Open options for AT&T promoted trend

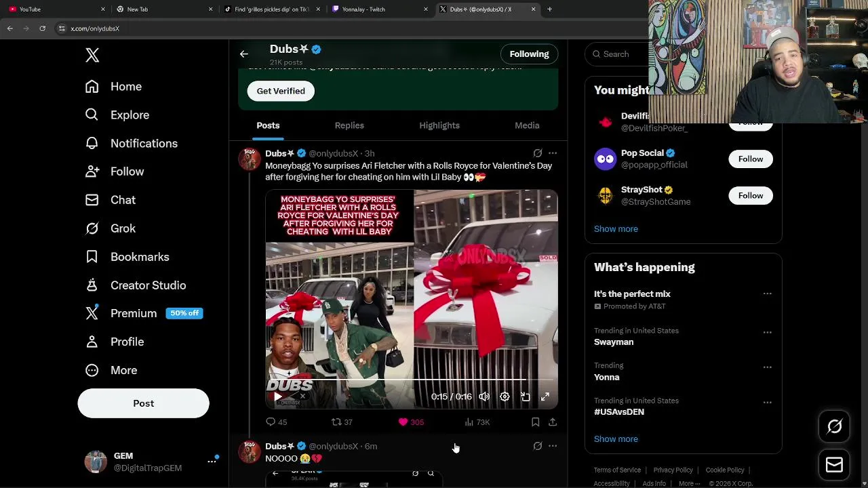767,294
